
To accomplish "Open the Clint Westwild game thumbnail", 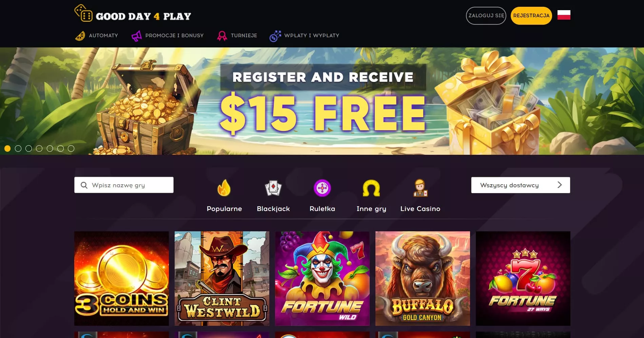I will click(x=222, y=278).
